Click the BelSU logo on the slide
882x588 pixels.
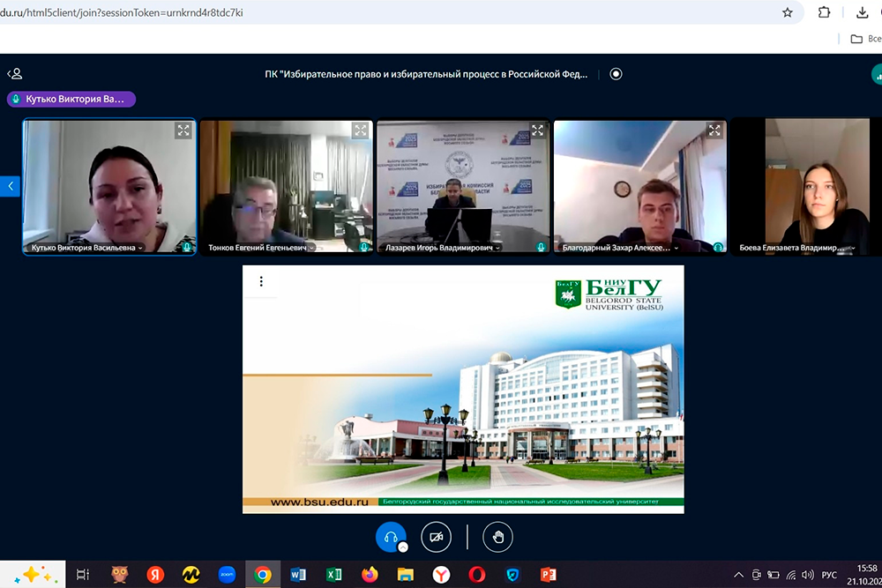tap(609, 294)
